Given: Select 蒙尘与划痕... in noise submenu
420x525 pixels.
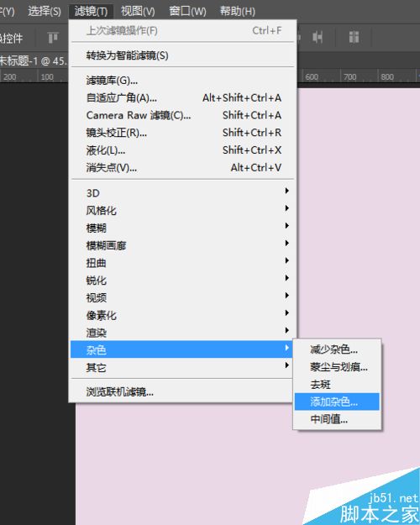Looking at the screenshot, I should [x=337, y=367].
